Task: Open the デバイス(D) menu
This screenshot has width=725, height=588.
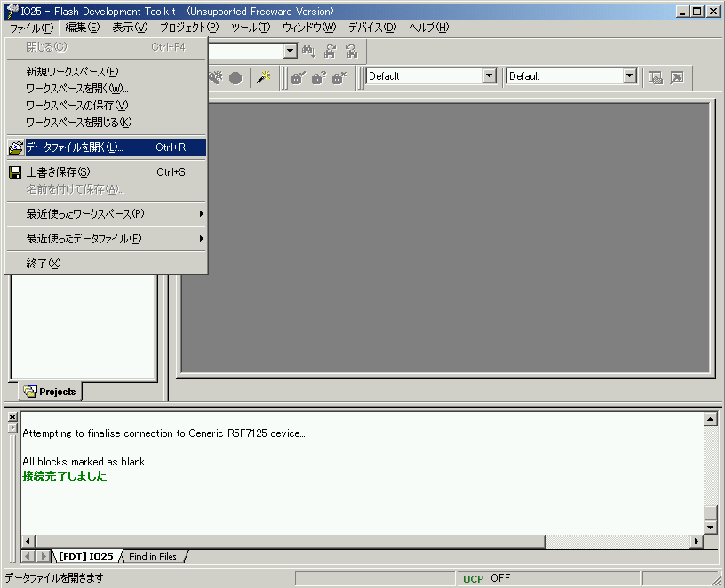Action: coord(372,28)
